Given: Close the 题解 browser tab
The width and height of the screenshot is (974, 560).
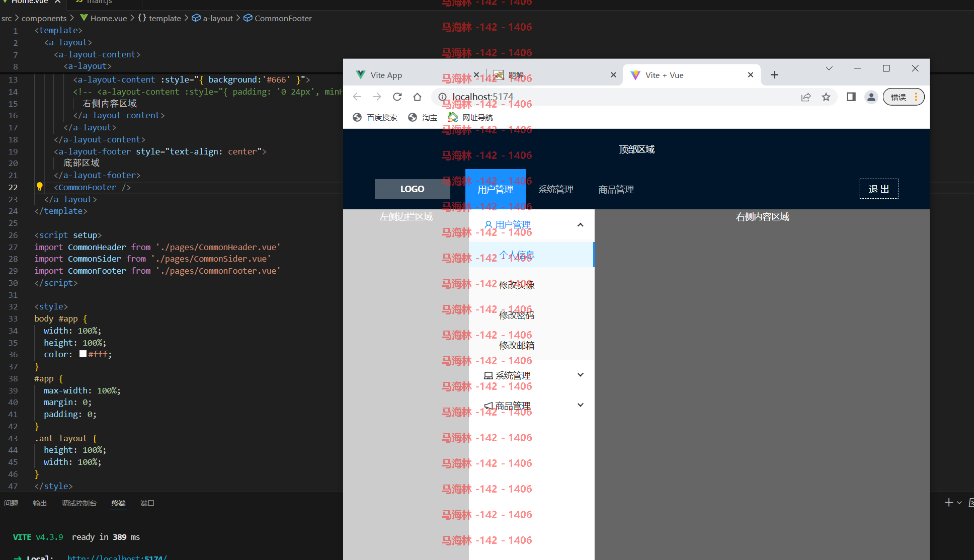Looking at the screenshot, I should [x=613, y=75].
